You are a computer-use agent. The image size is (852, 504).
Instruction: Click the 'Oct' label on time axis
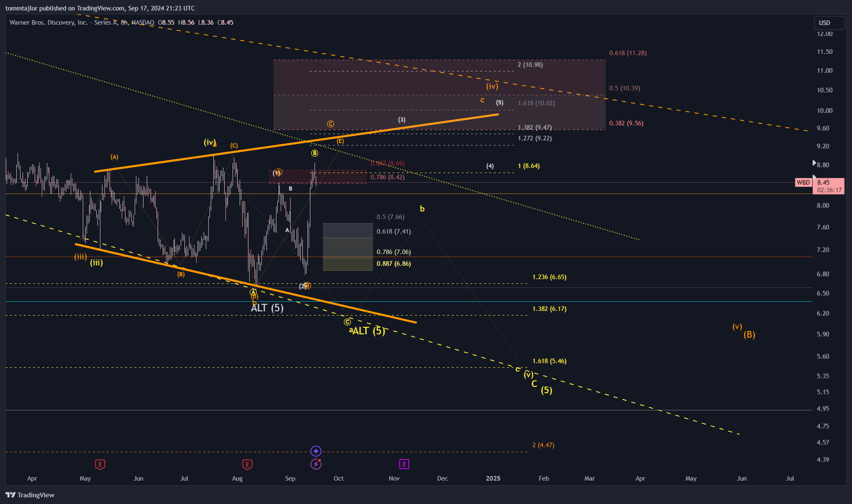[x=338, y=479]
